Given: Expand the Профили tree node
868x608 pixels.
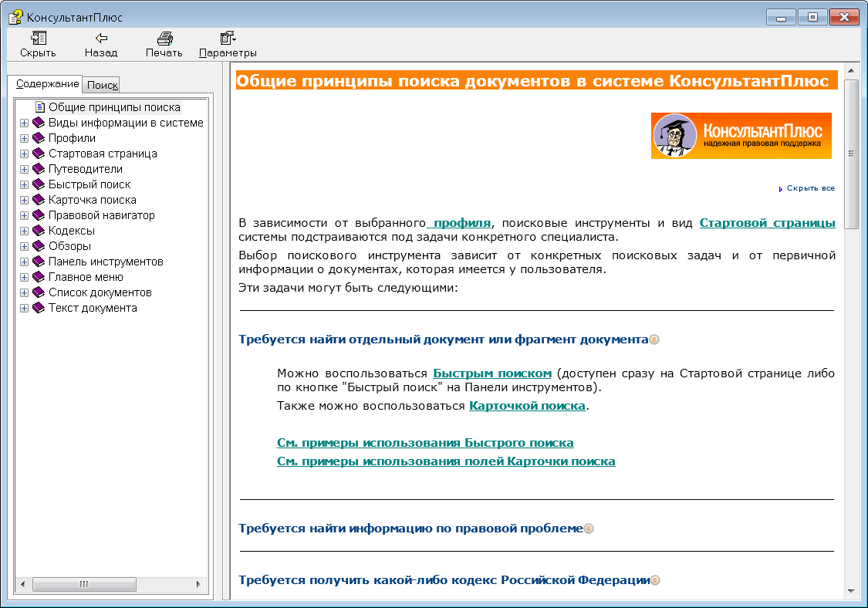Looking at the screenshot, I should pos(25,138).
